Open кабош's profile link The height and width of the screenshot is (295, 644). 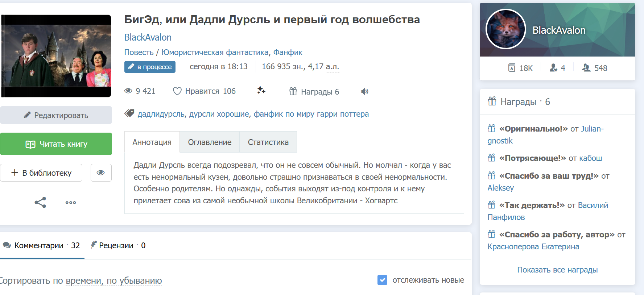tap(591, 158)
